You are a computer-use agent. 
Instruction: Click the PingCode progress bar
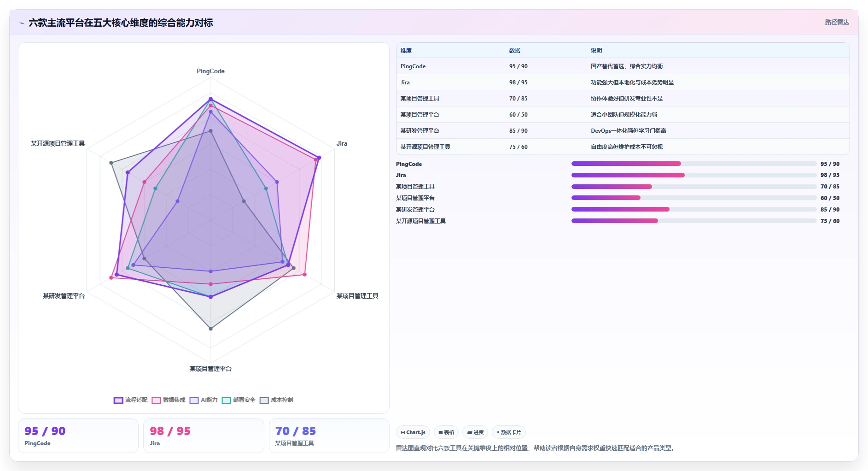click(x=694, y=164)
